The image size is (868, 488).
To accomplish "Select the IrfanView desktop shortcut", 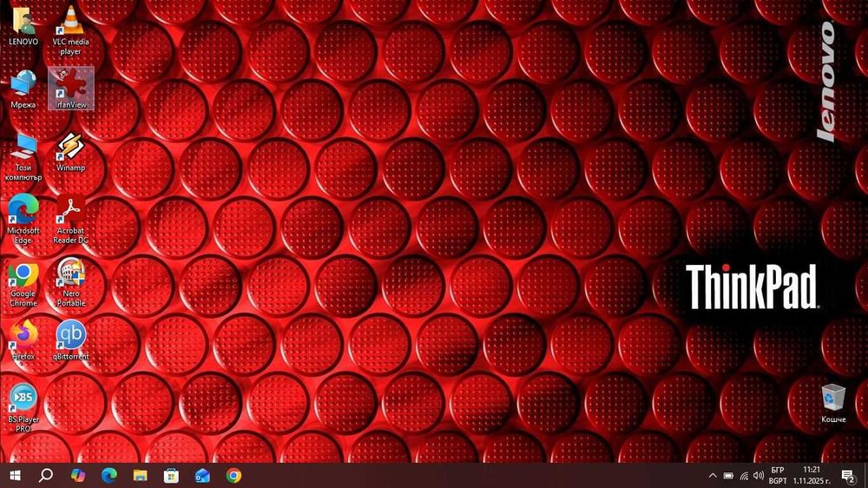I will (71, 89).
